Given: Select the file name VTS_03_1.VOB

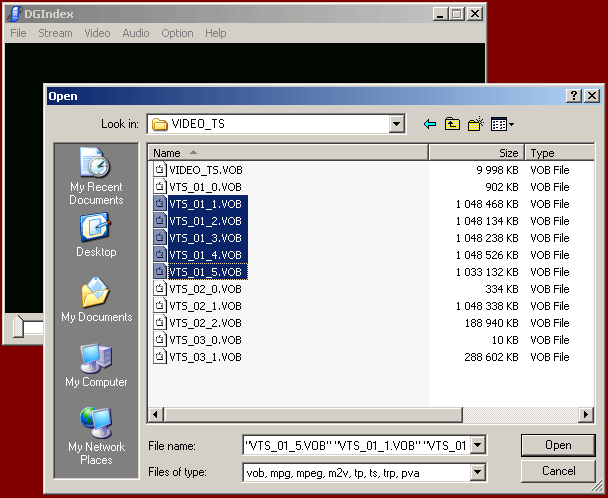Looking at the screenshot, I should pos(206,357).
